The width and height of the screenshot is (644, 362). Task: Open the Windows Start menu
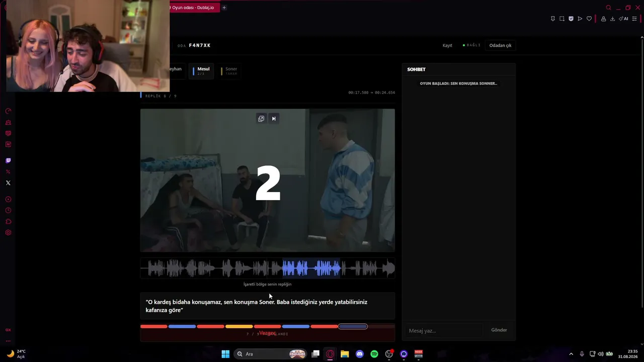(225, 354)
